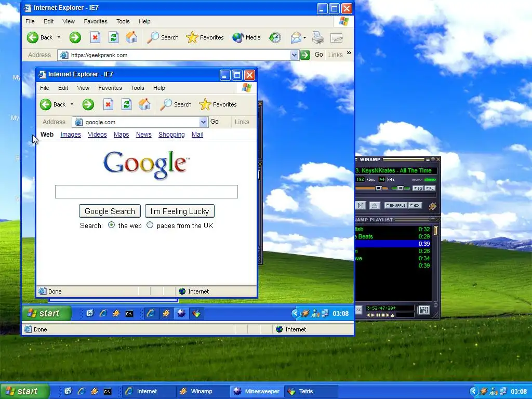Click the Eject button in the Winamp player
This screenshot has height=399, width=532.
(x=375, y=205)
